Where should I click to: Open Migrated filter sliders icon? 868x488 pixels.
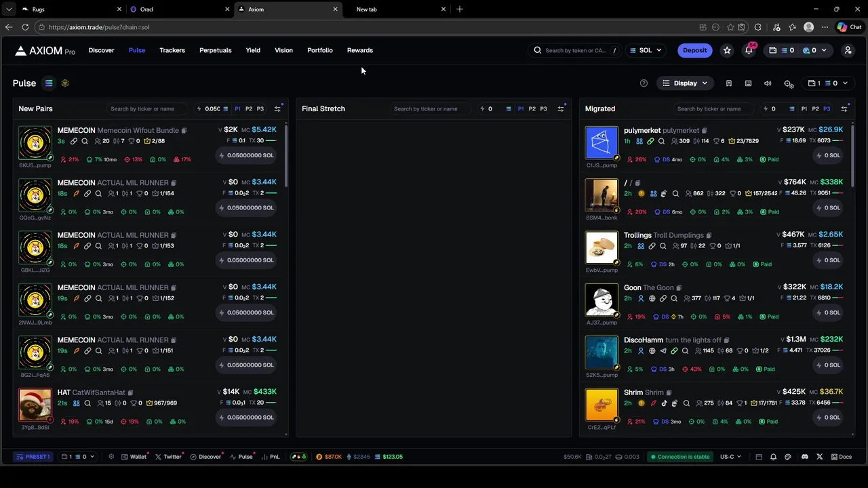(844, 108)
